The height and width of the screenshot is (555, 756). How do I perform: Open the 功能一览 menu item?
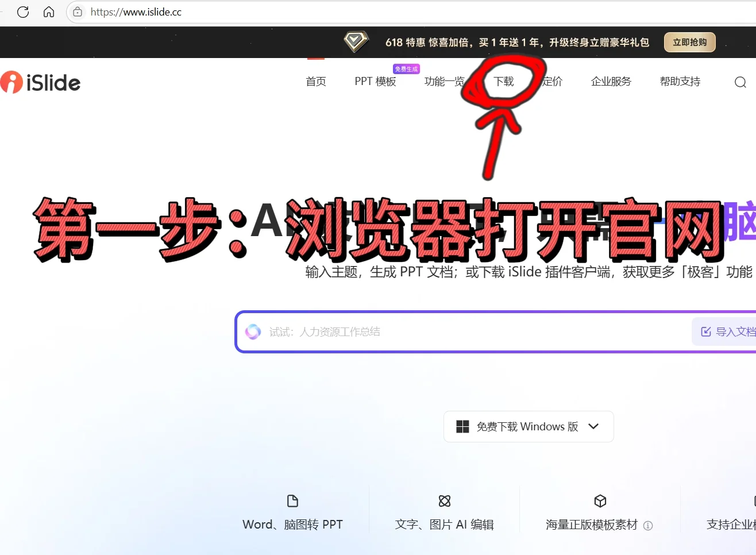[x=443, y=81]
